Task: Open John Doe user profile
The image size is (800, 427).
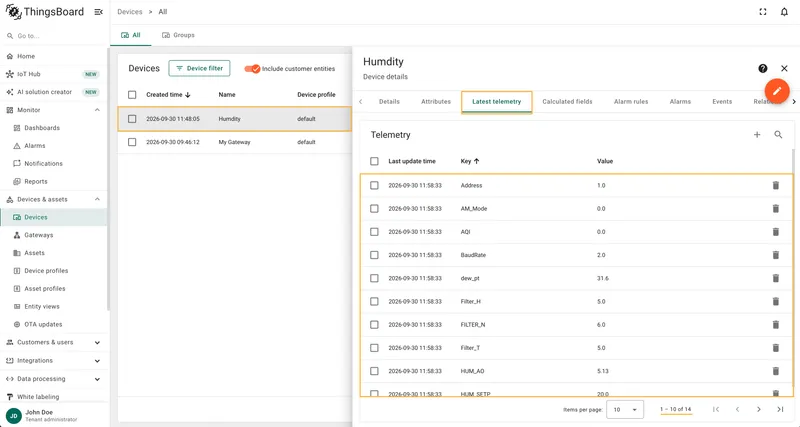Action: 54,415
